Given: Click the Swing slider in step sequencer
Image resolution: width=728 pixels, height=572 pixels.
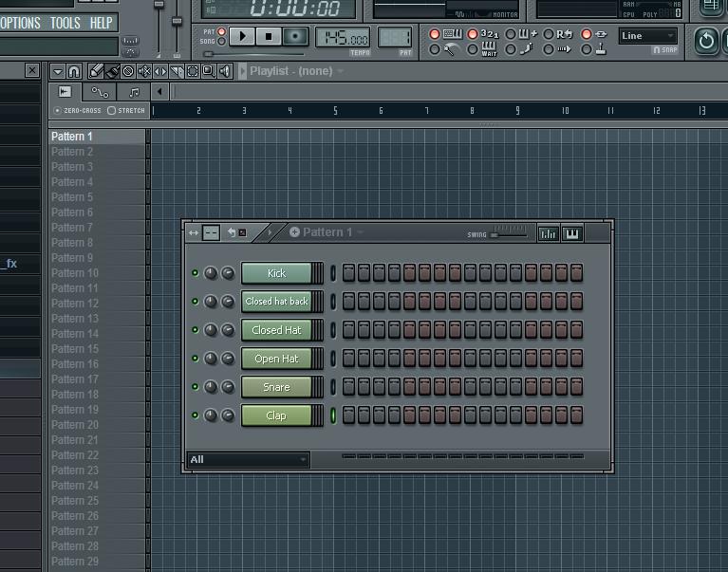Looking at the screenshot, I should click(x=510, y=233).
